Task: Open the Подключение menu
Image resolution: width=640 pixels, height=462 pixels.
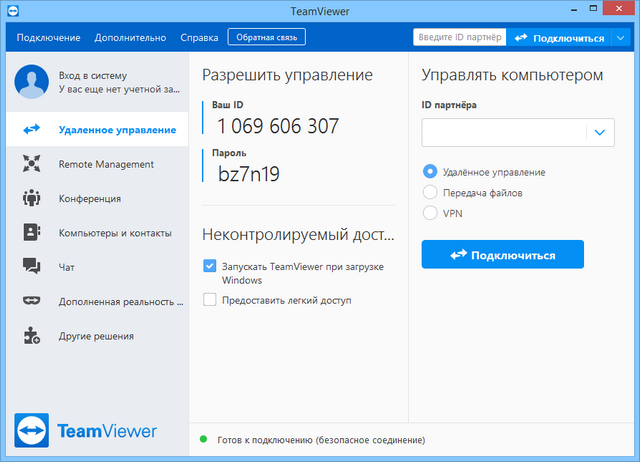Action: pos(48,38)
